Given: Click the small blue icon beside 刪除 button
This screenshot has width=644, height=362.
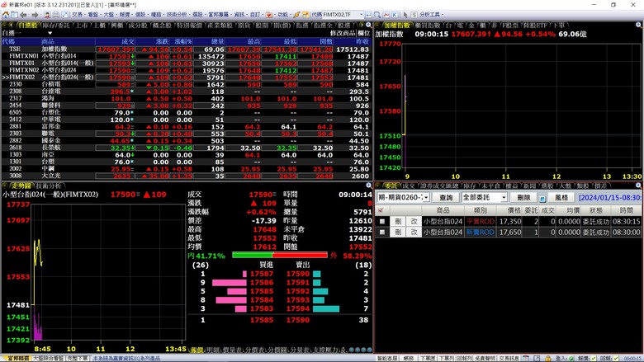Looking at the screenshot, I should pyautogui.click(x=542, y=198).
